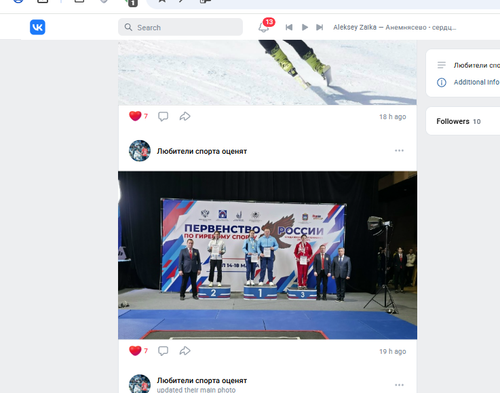Image resolution: width=500 pixels, height=393 pixels.
Task: Skip to next track in player
Action: tap(320, 27)
